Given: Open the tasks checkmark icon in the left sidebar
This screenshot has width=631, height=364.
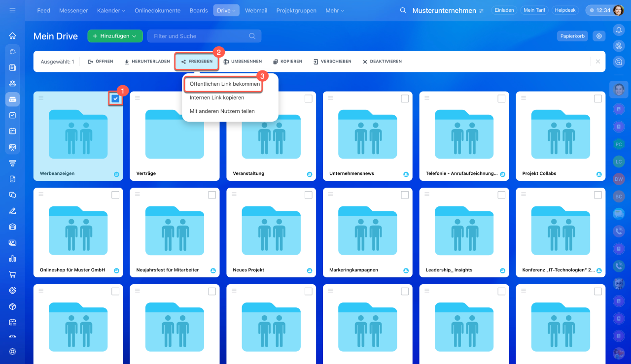Looking at the screenshot, I should point(12,115).
